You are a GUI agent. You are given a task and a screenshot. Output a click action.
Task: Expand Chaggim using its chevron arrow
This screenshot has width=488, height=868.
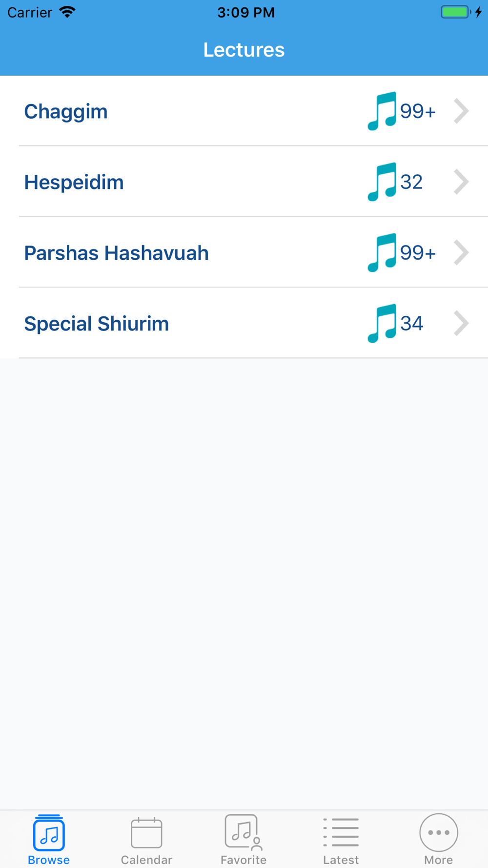click(461, 111)
